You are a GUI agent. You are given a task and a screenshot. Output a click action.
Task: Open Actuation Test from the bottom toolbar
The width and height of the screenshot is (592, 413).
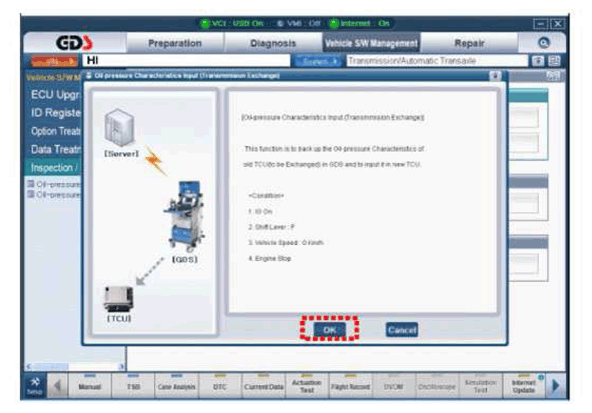pos(307,386)
